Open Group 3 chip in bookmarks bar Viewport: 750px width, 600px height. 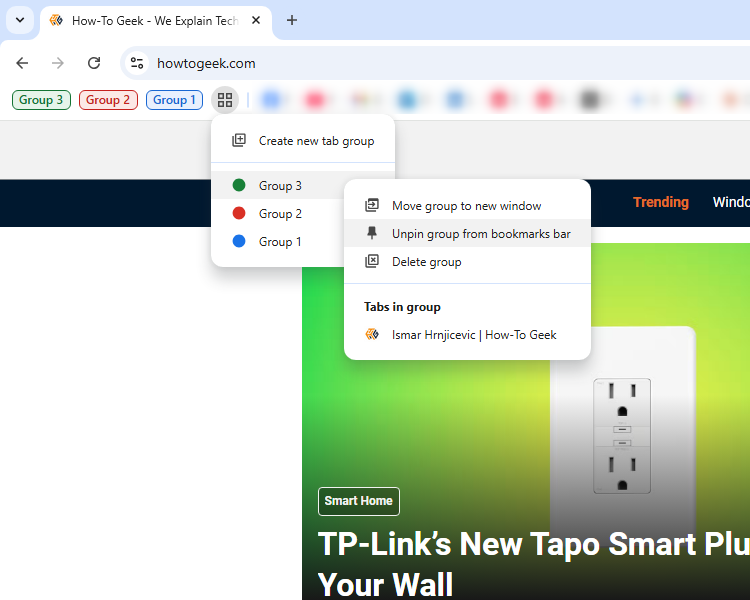[x=41, y=100]
